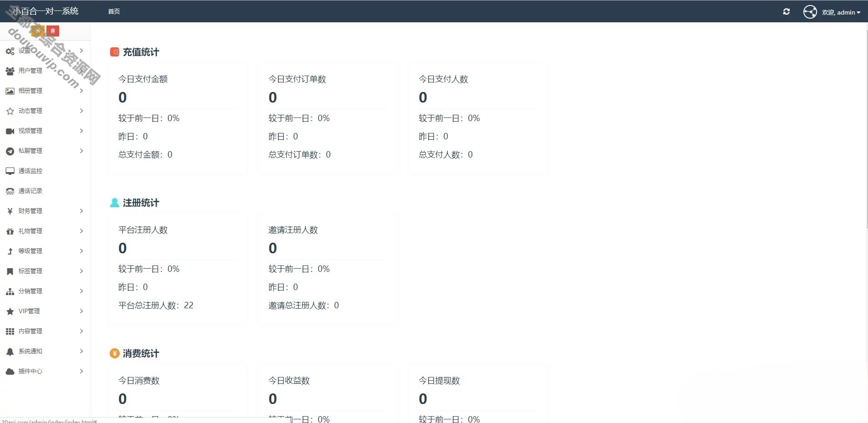
Task: Expand the 私聊管理 chevron
Action: pyautogui.click(x=81, y=151)
